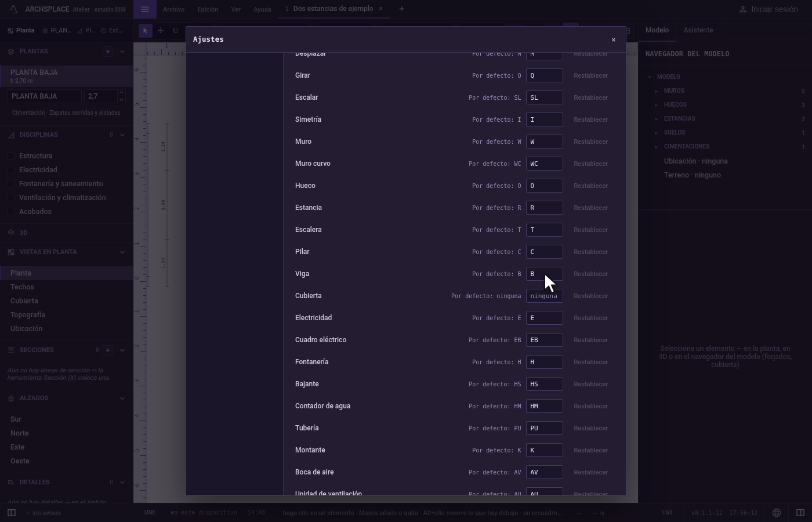The height and width of the screenshot is (522, 812).
Task: Click the ArchSplace logo icon
Action: click(x=14, y=9)
